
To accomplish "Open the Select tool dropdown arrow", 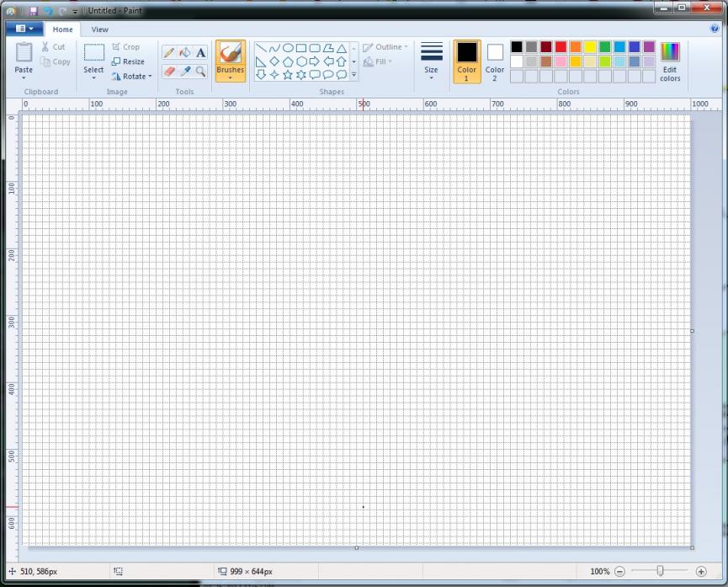I will tap(93, 77).
